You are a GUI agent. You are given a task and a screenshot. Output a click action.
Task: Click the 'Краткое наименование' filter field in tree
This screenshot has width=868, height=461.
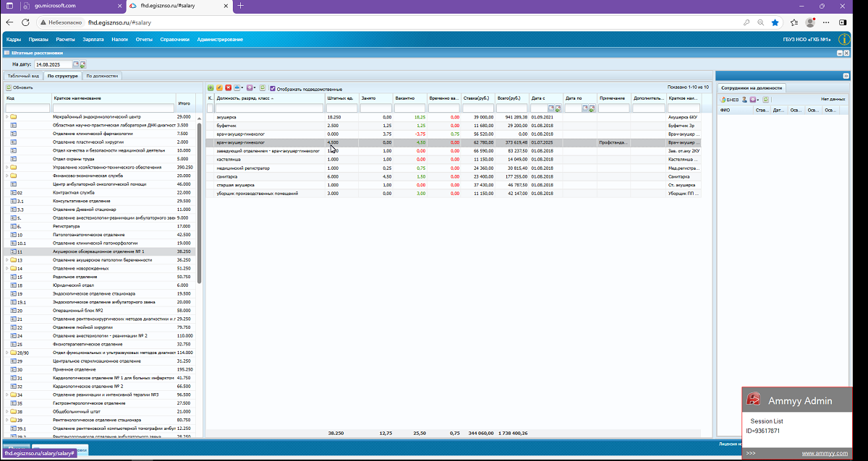coord(114,108)
